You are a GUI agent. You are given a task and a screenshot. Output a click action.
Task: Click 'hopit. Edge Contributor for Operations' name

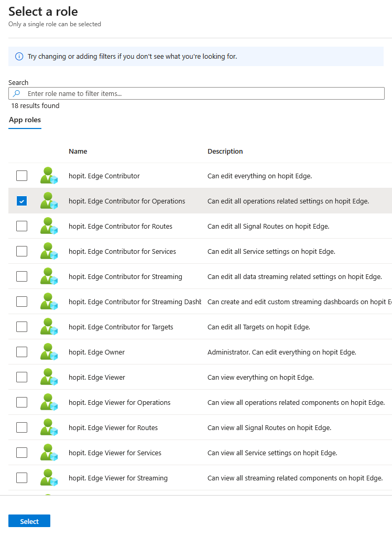pyautogui.click(x=127, y=201)
